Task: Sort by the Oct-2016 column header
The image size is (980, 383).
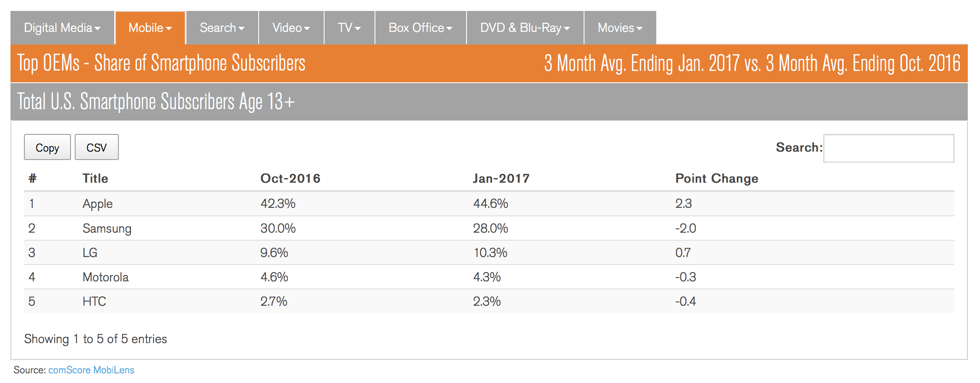Action: point(290,178)
